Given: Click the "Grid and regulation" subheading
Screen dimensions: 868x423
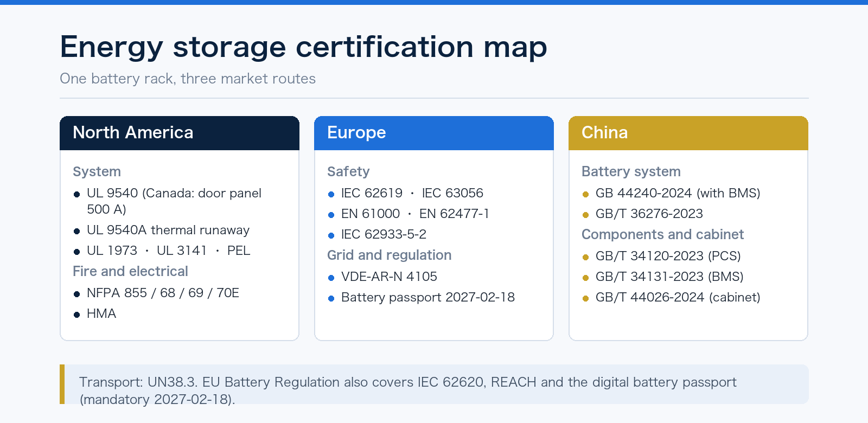Looking at the screenshot, I should pos(390,255).
